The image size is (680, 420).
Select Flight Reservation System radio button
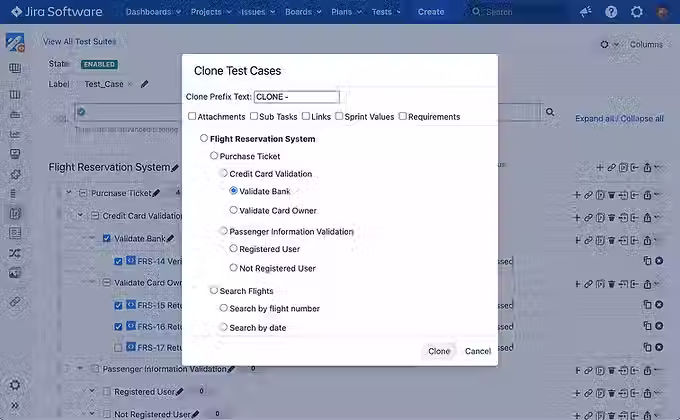[x=204, y=138]
